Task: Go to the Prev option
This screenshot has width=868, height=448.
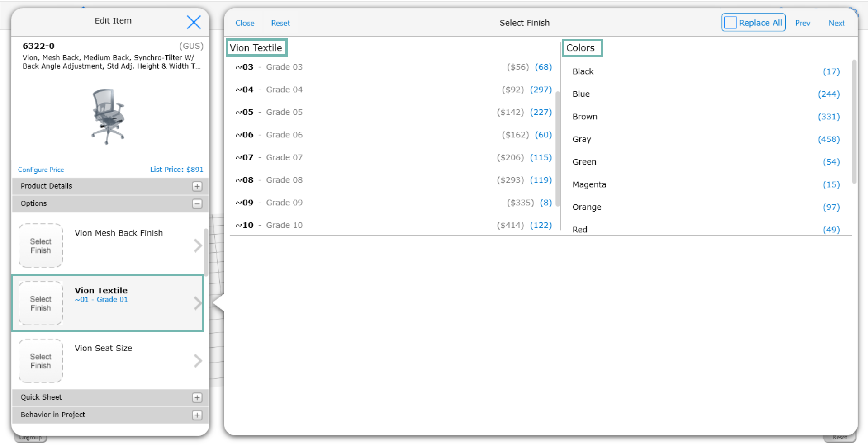Action: (802, 23)
